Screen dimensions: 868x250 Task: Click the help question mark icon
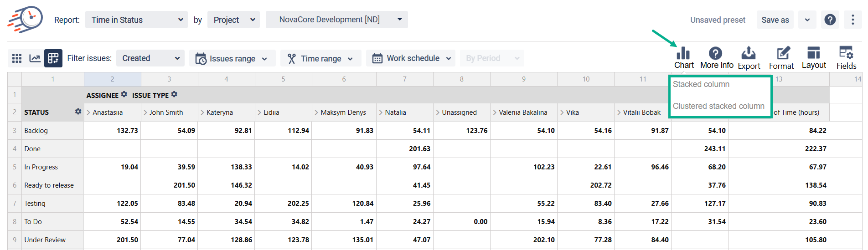point(830,20)
